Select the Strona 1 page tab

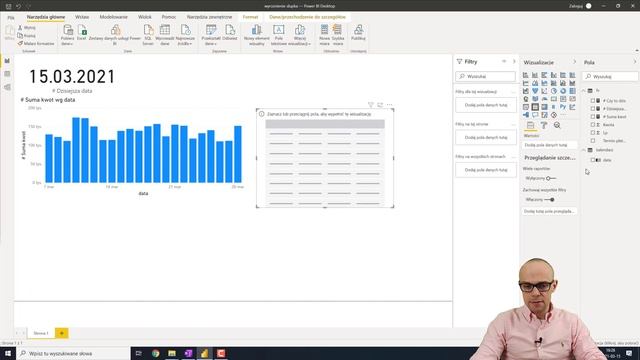coord(41,333)
